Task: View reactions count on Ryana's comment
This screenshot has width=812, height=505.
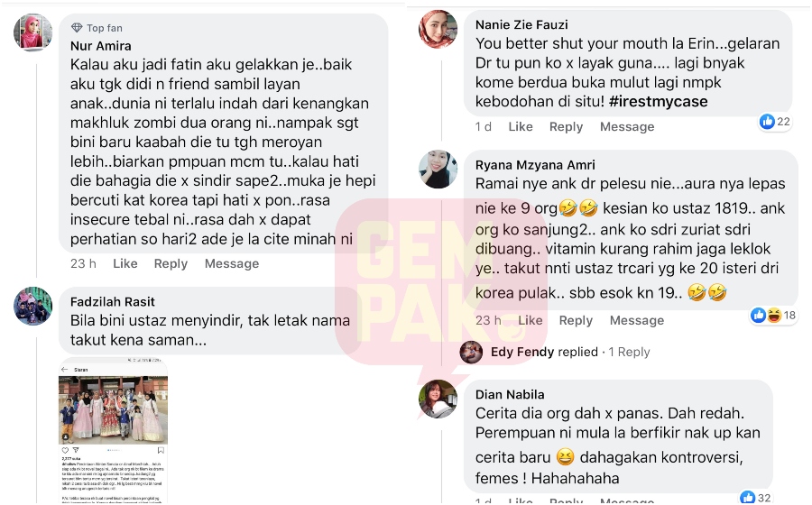Action: tap(772, 315)
